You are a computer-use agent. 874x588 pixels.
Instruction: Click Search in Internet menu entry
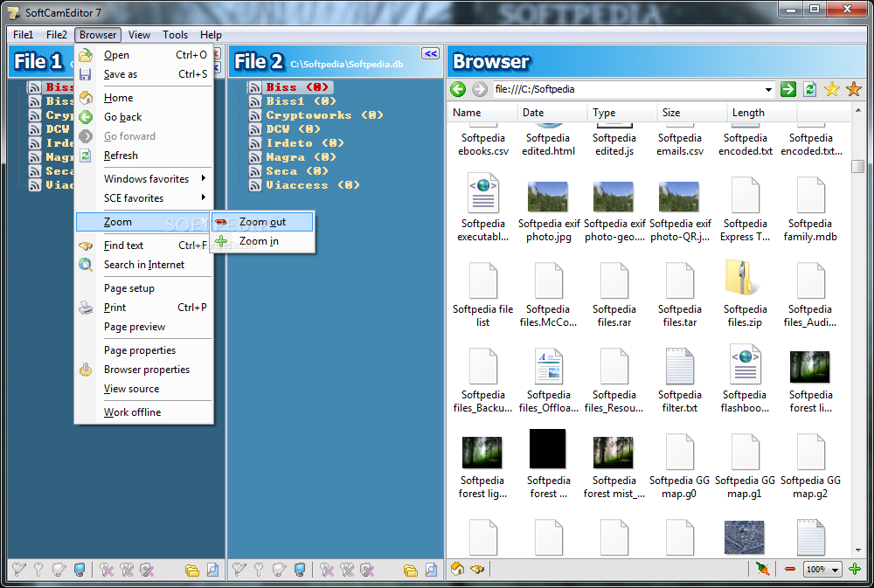pos(144,265)
